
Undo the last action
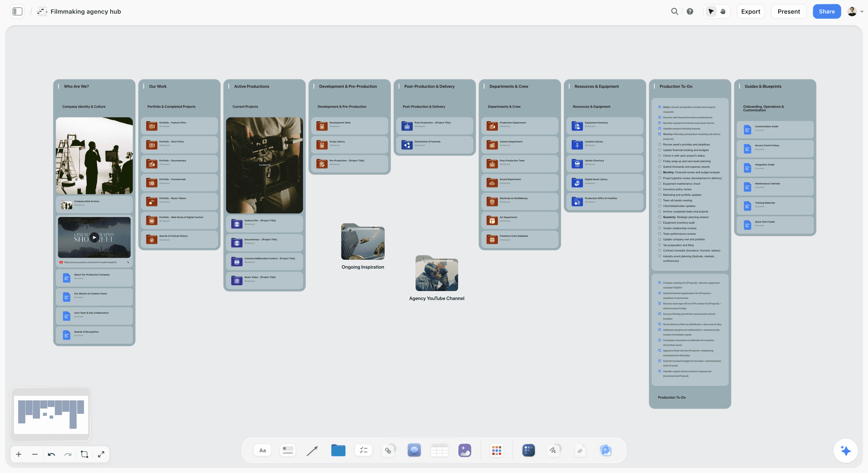(x=51, y=454)
